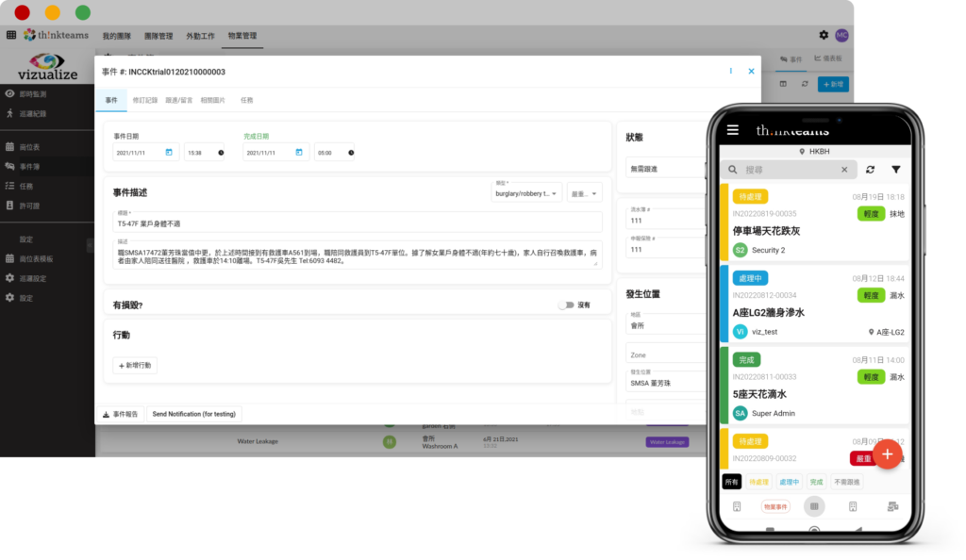This screenshot has width=966, height=560.
Task: Open calendar picker for 事件日期
Action: coord(169,152)
